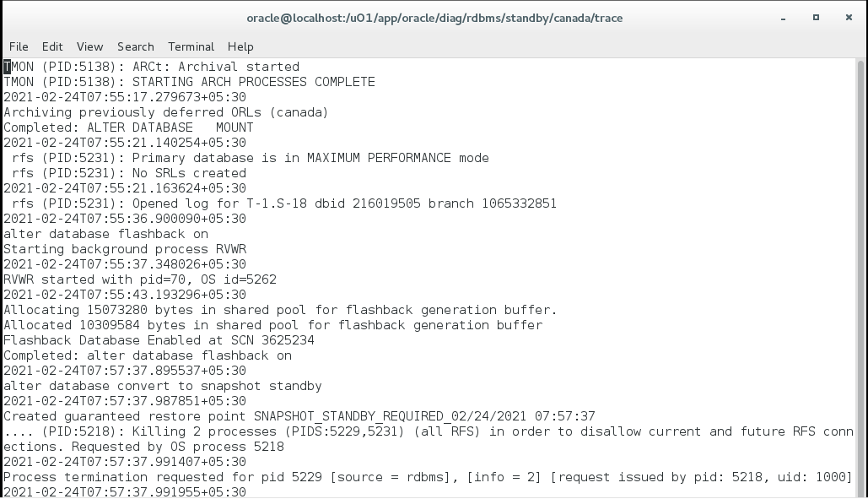Open the View menu
Screen dimensions: 868x499
point(89,46)
